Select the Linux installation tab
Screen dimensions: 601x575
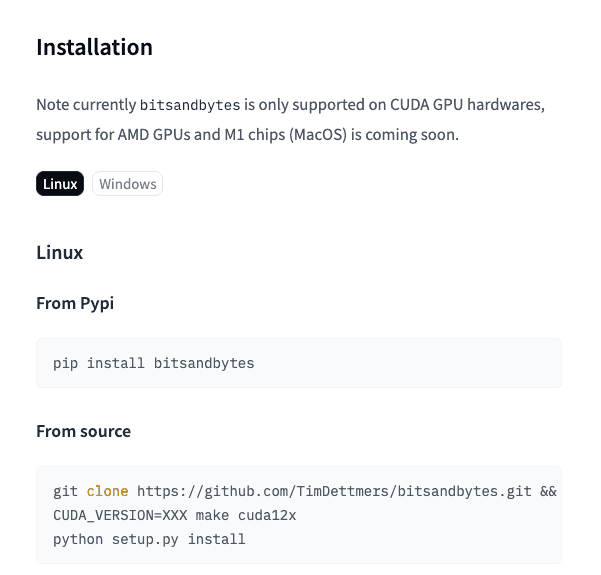coord(60,184)
